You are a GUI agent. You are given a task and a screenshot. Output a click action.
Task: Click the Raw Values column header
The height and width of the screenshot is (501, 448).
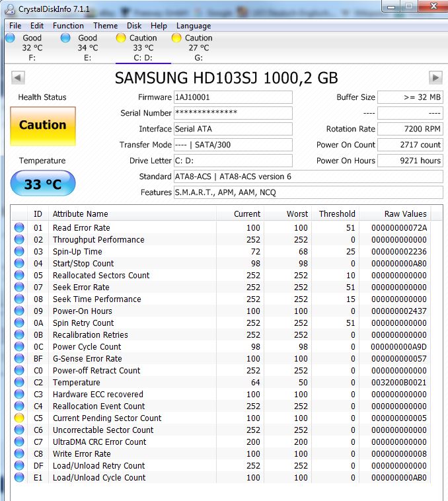(394, 213)
